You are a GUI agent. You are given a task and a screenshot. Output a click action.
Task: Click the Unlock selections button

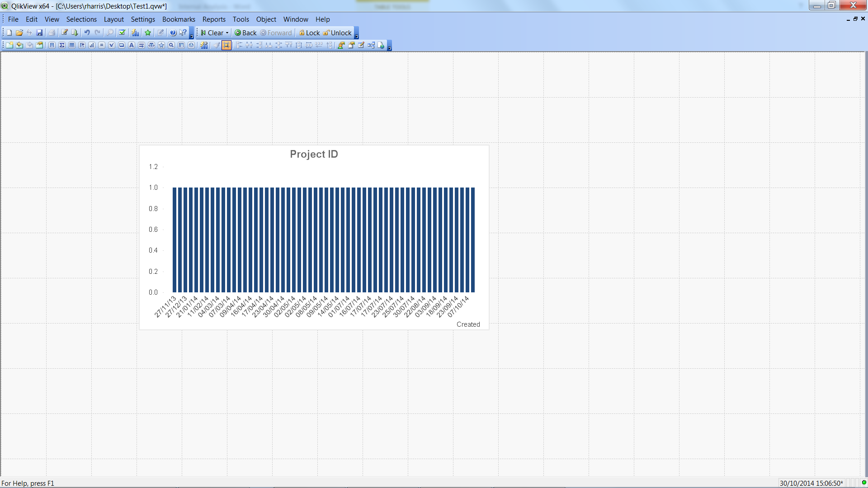pos(337,33)
